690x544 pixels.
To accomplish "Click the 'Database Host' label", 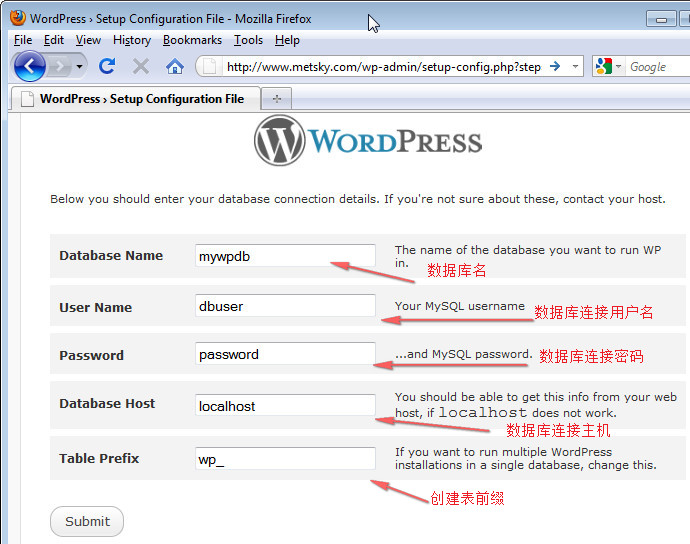I will click(107, 403).
